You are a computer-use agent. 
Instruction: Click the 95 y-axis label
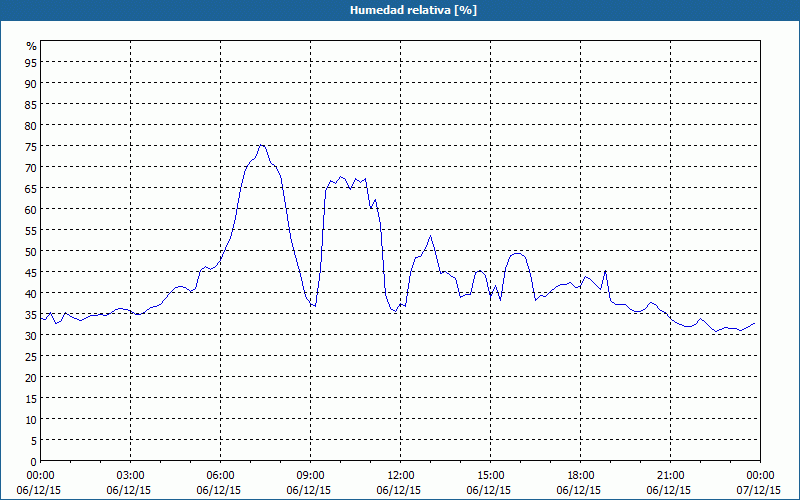pos(31,62)
